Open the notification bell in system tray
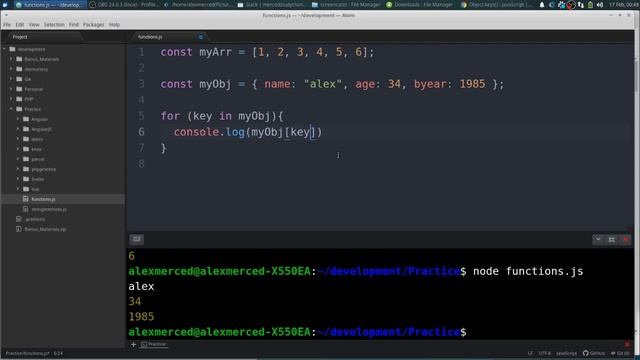The image size is (640, 360). 542,5
